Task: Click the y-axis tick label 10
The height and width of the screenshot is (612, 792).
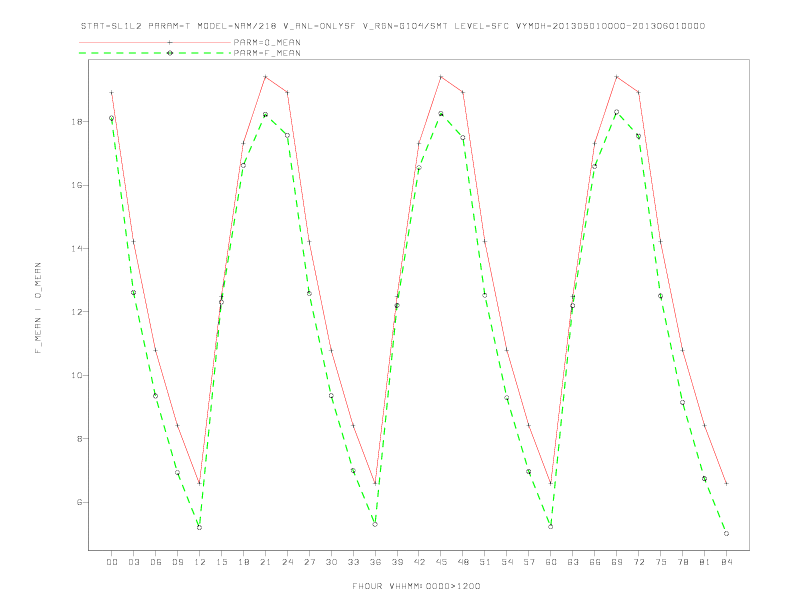Action: (x=77, y=376)
